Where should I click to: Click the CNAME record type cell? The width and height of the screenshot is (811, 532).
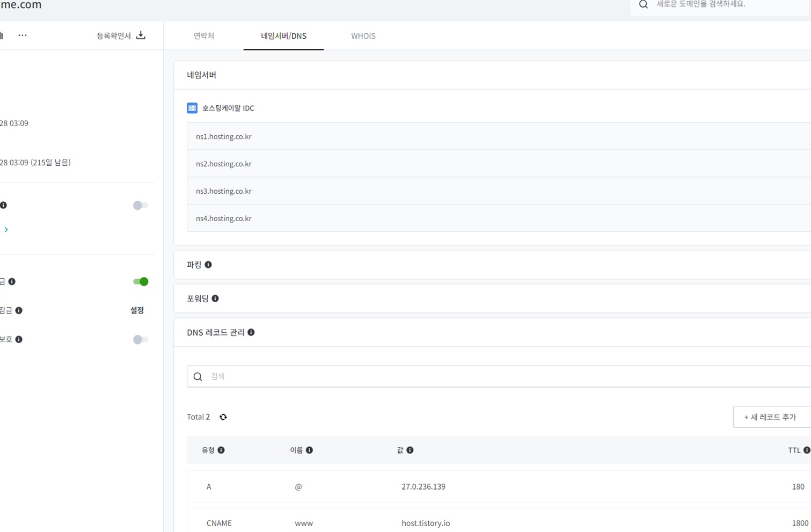pyautogui.click(x=219, y=523)
